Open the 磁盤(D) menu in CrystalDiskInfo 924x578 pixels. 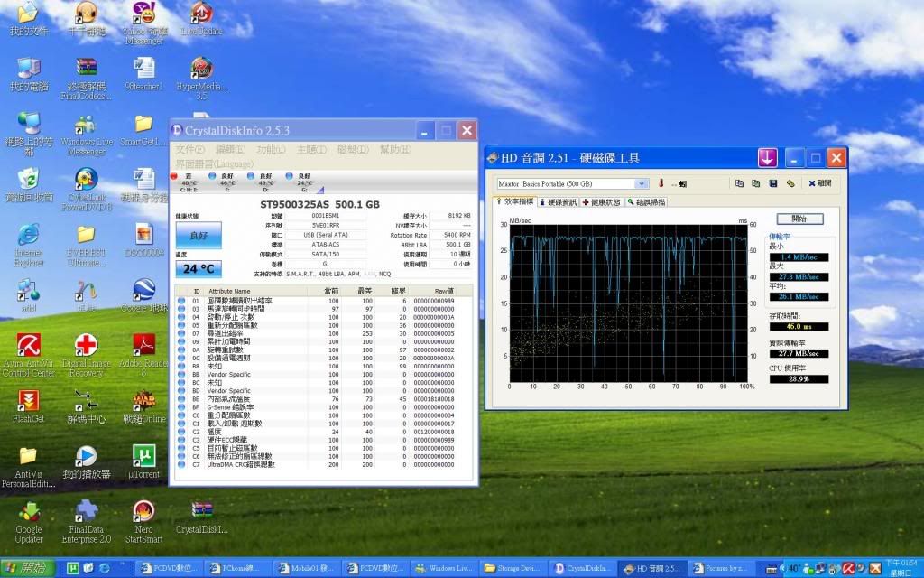[x=353, y=150]
